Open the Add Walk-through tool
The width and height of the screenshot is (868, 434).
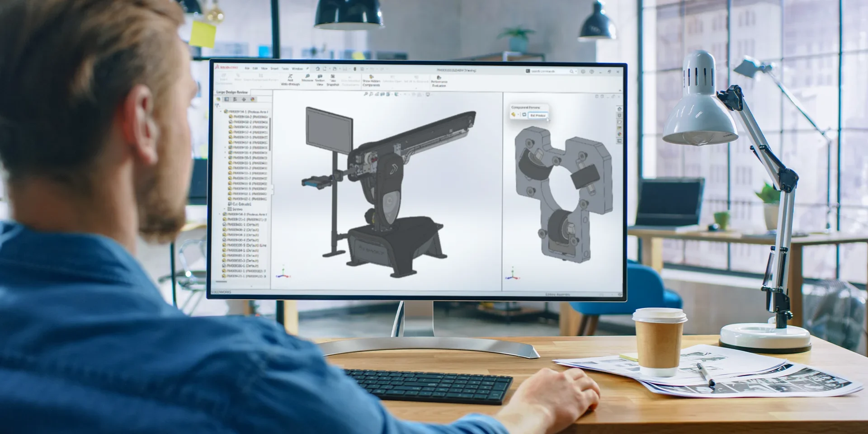pyautogui.click(x=291, y=77)
